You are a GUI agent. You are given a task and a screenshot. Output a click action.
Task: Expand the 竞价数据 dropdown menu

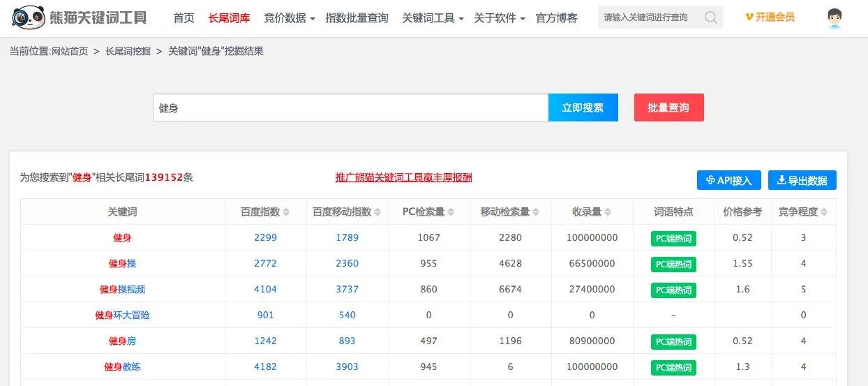click(x=289, y=18)
